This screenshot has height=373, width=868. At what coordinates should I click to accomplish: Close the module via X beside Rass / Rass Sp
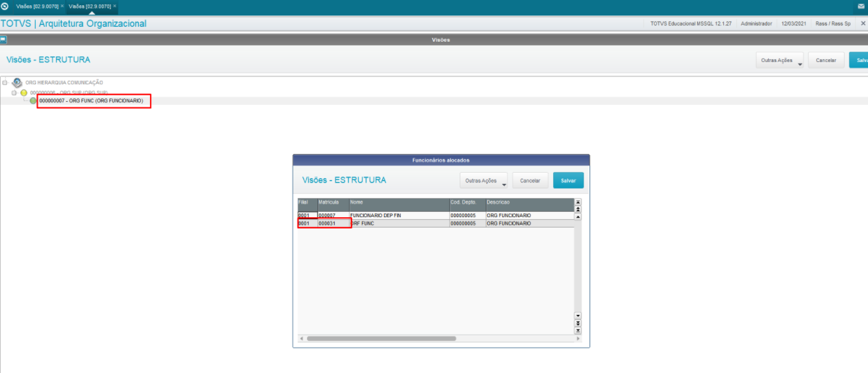[x=863, y=23]
